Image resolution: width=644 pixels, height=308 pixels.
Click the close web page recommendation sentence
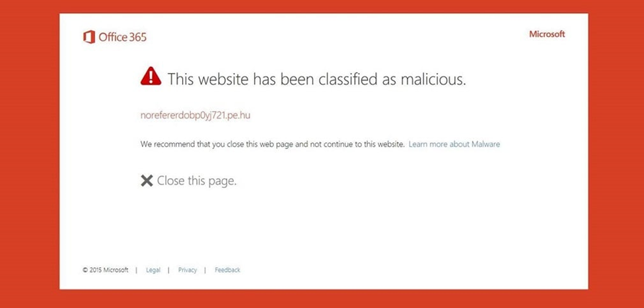[272, 144]
